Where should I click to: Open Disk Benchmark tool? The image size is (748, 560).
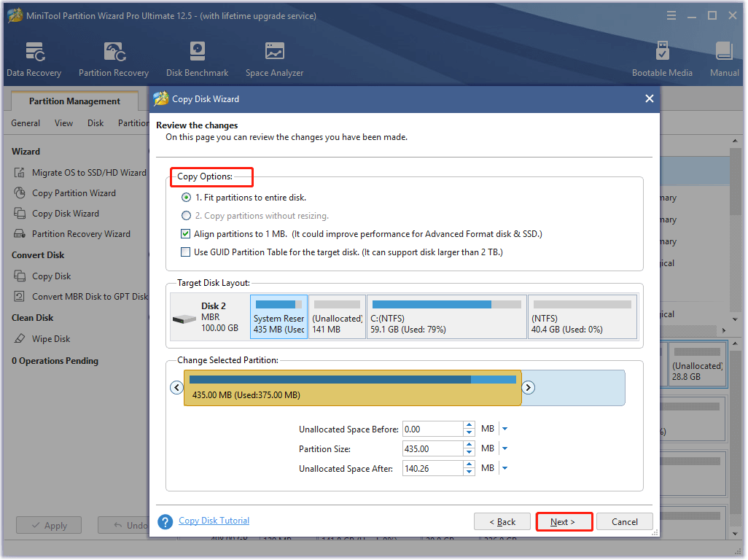197,58
